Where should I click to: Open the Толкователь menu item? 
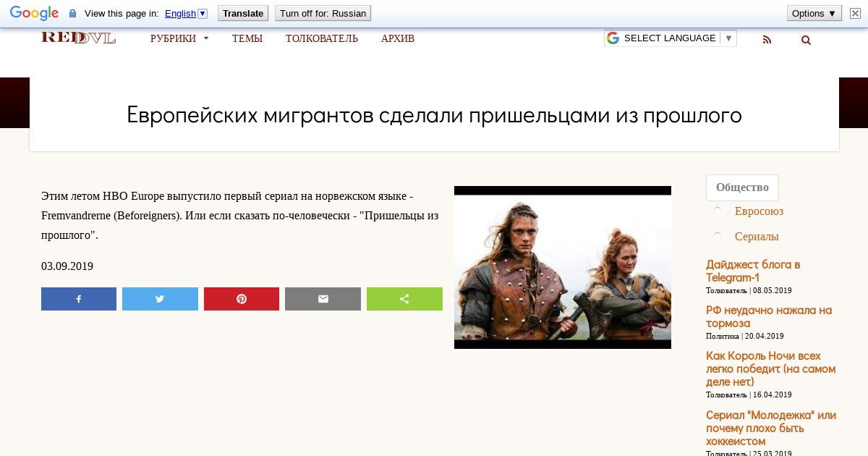322,38
